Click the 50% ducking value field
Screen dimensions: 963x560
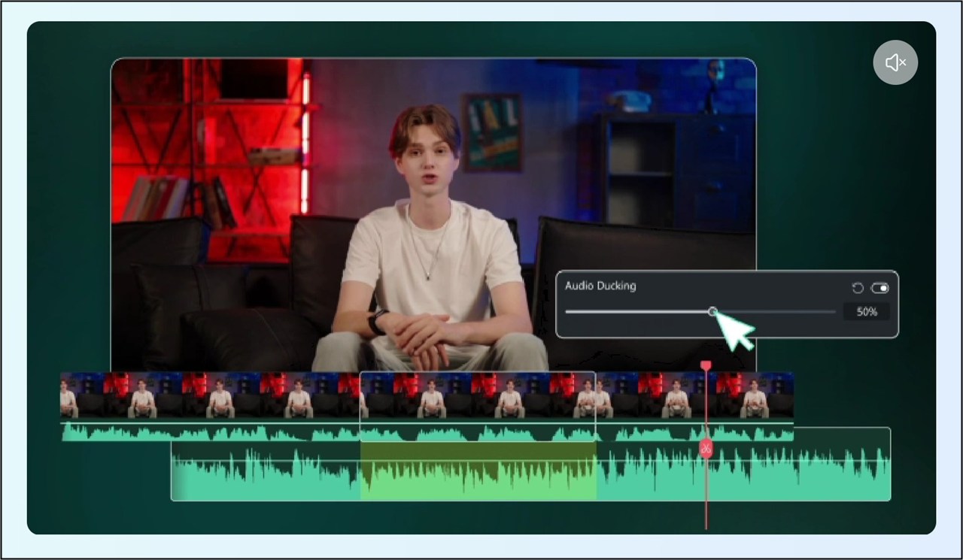(866, 311)
